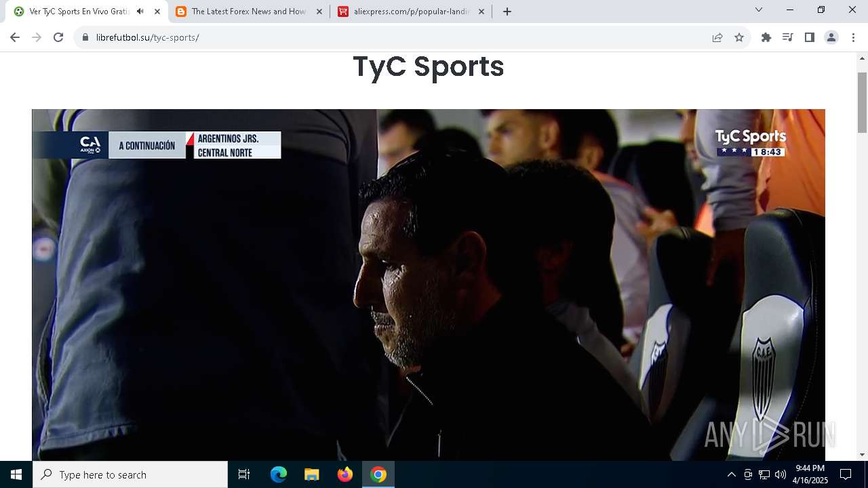The image size is (868, 488).
Task: Open volume control tray icon
Action: tap(781, 474)
